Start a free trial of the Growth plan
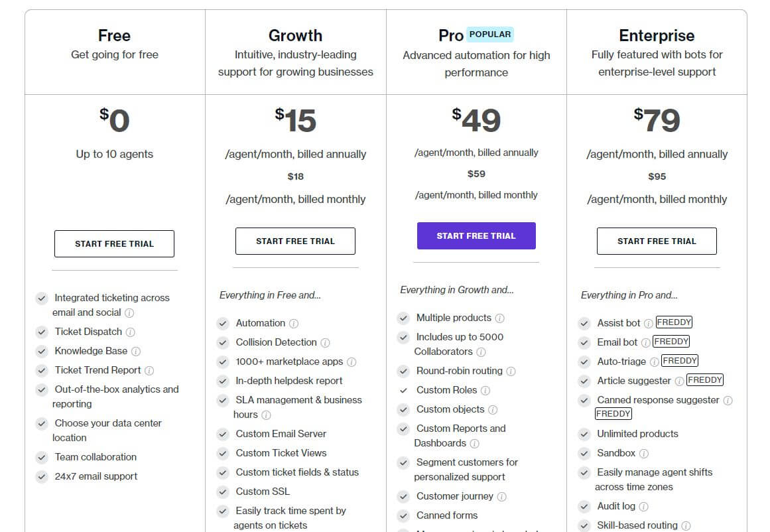The image size is (770, 532). 295,241
